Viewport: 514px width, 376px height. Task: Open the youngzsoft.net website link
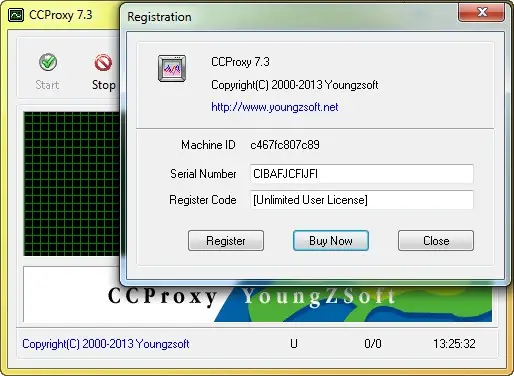[275, 107]
